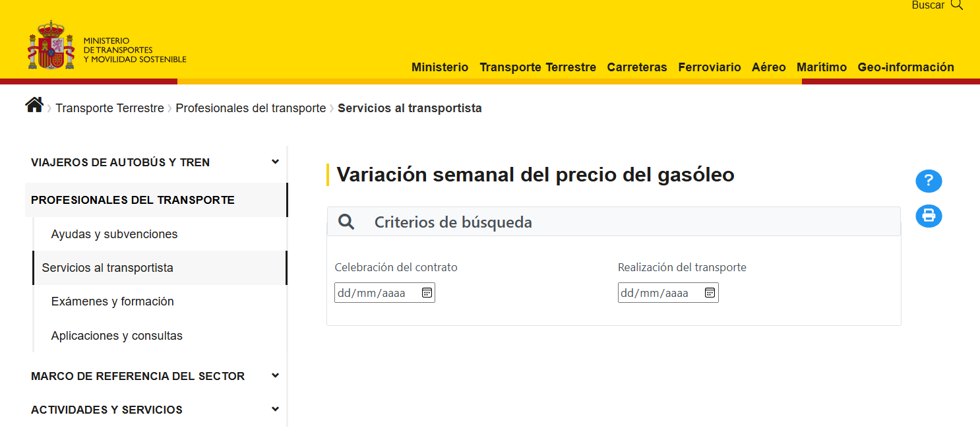This screenshot has height=444, width=980.
Task: Click the Celebración del contrato date field
Action: pyautogui.click(x=375, y=293)
